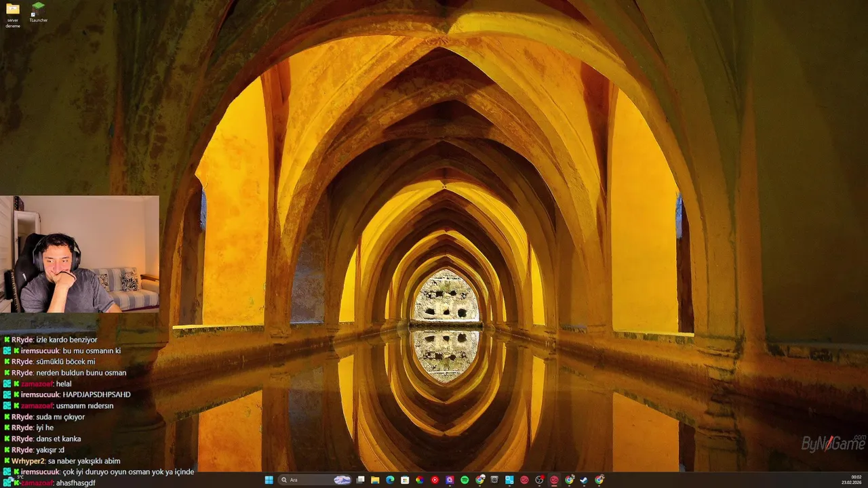
Task: Switch to OBS Studio on the taskbar
Action: click(539, 480)
